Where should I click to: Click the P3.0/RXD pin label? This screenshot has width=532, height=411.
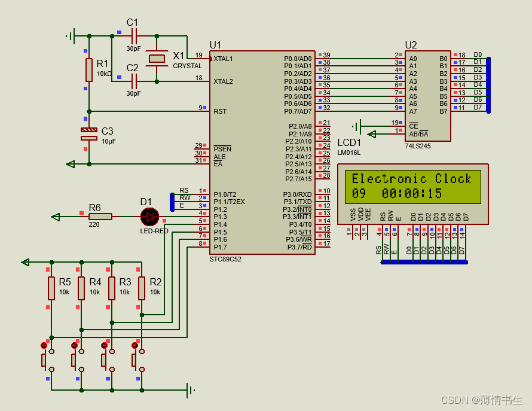(x=297, y=194)
